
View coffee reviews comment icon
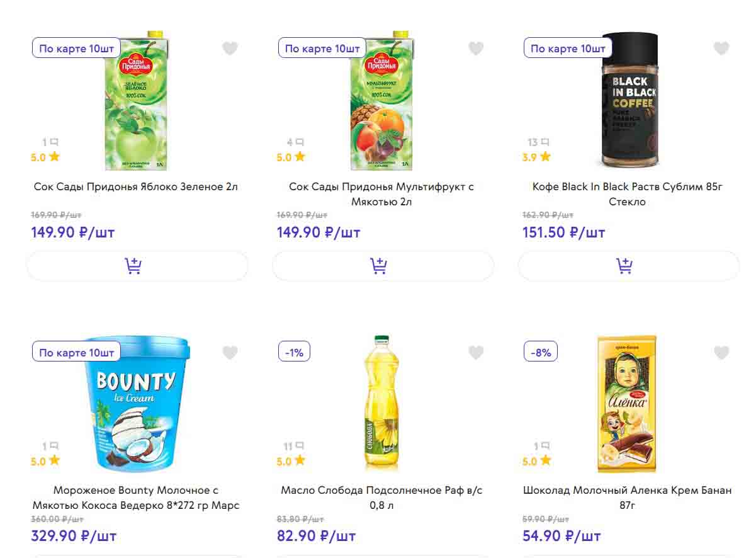545,142
